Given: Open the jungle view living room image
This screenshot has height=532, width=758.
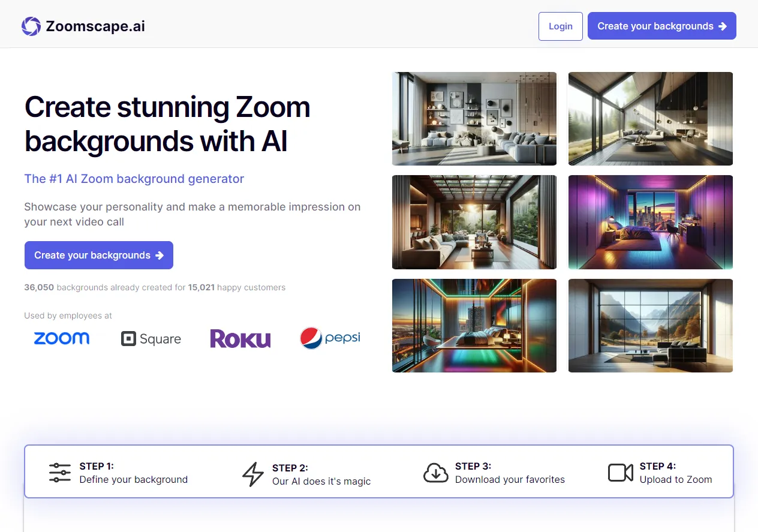Looking at the screenshot, I should pyautogui.click(x=474, y=222).
